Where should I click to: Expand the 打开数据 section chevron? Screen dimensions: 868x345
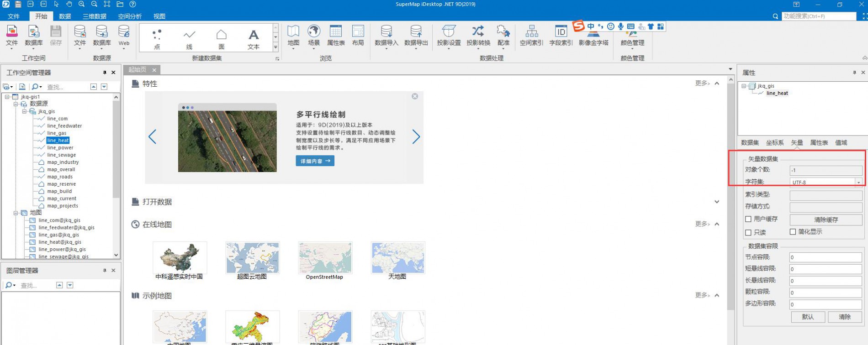(x=717, y=202)
